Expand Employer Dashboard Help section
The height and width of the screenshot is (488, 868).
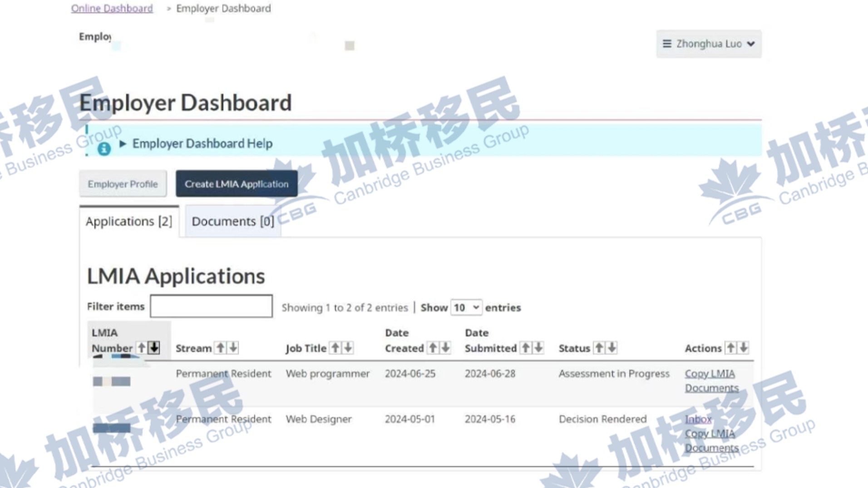(x=202, y=144)
